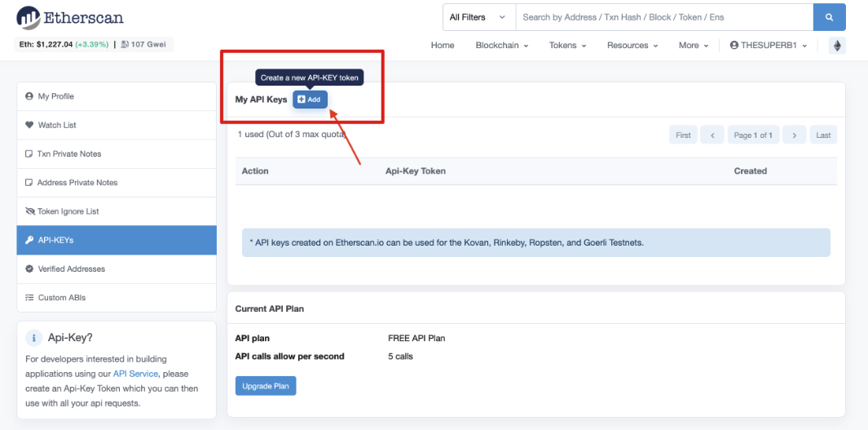Click the search address input field
Image resolution: width=868 pixels, height=430 pixels.
664,17
